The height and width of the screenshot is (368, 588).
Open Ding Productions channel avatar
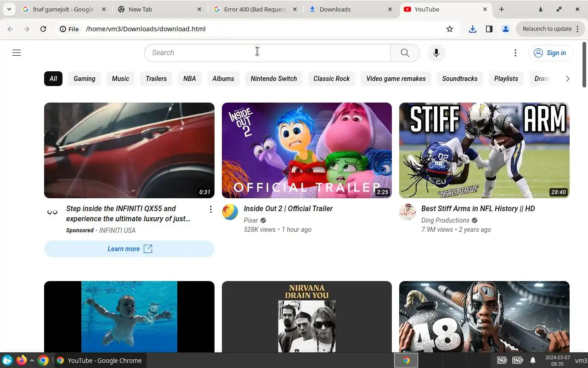pyautogui.click(x=407, y=212)
